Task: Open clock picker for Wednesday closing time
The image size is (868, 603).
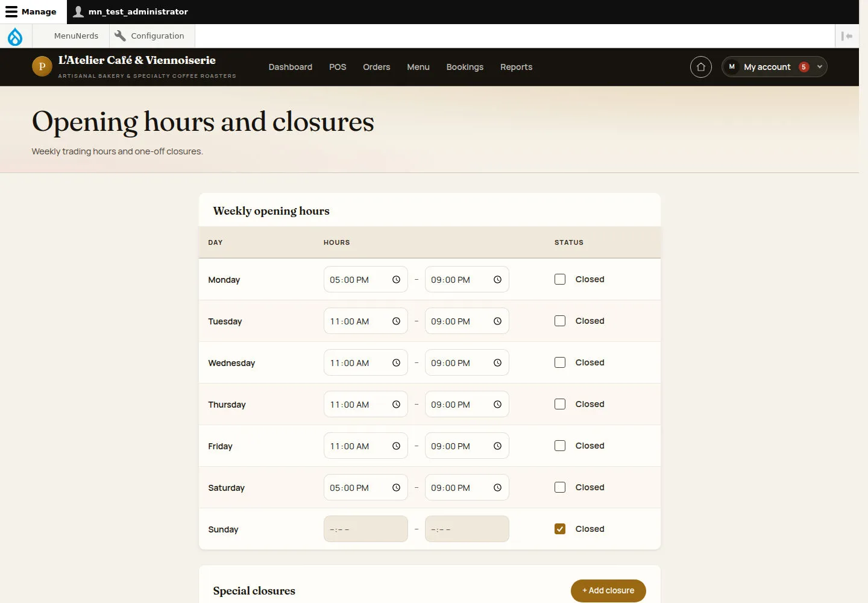Action: (x=497, y=363)
